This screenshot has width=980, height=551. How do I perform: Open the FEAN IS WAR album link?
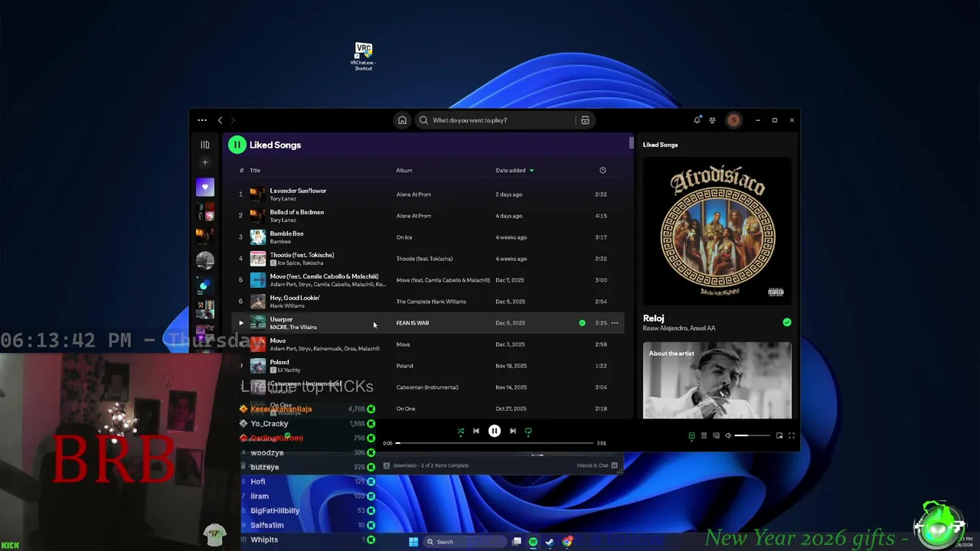(x=413, y=323)
